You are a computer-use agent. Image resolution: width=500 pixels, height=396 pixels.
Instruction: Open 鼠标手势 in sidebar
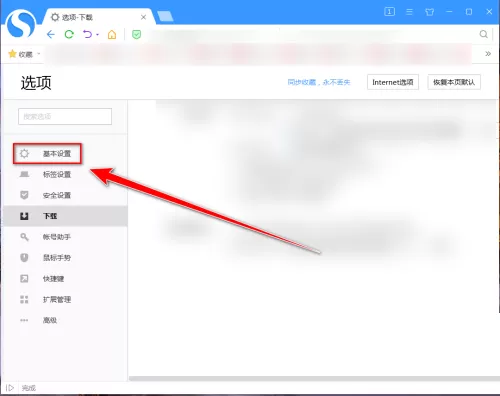[x=65, y=258]
